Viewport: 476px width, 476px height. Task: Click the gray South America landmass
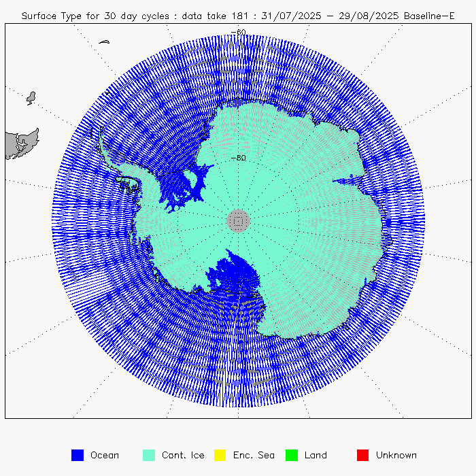20,144
